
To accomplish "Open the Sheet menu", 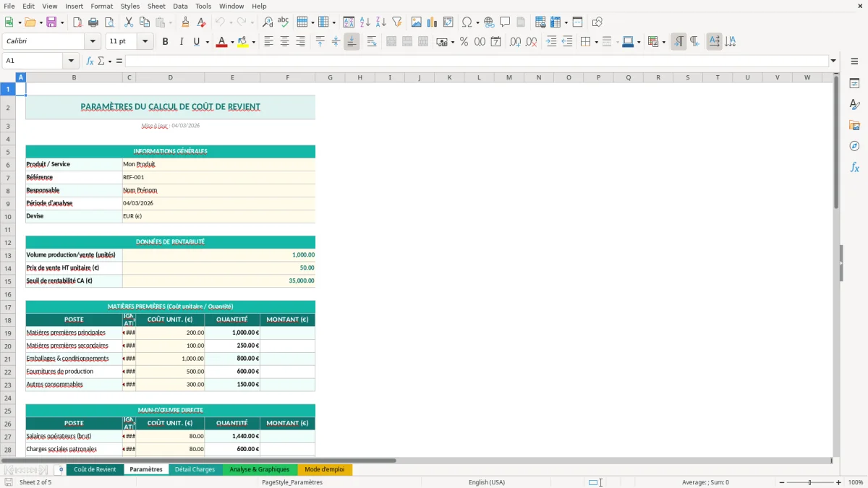I will click(156, 6).
